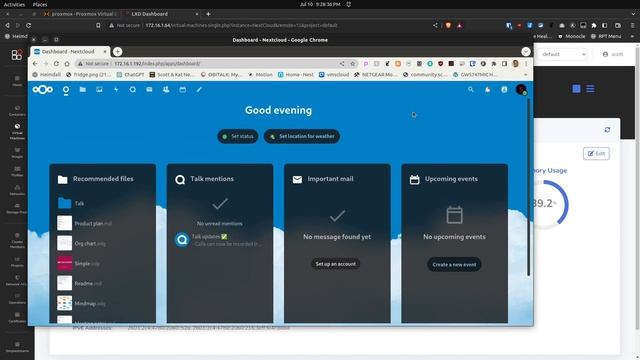Open the Calendar app in Nextcloud header

coord(182,89)
